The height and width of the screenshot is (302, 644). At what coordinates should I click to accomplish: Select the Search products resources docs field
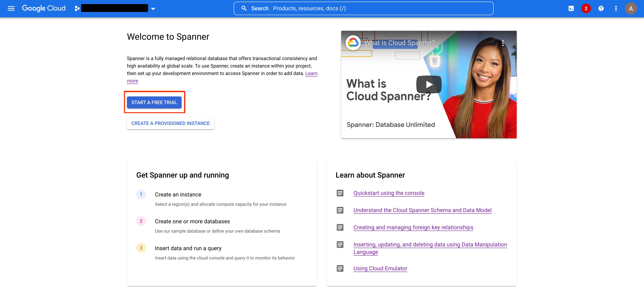(x=363, y=8)
